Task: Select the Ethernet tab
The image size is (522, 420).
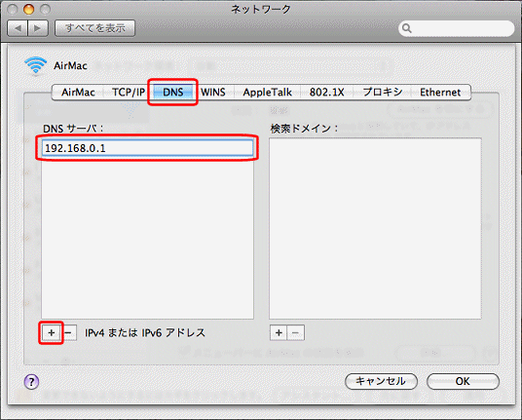Action: (x=440, y=93)
